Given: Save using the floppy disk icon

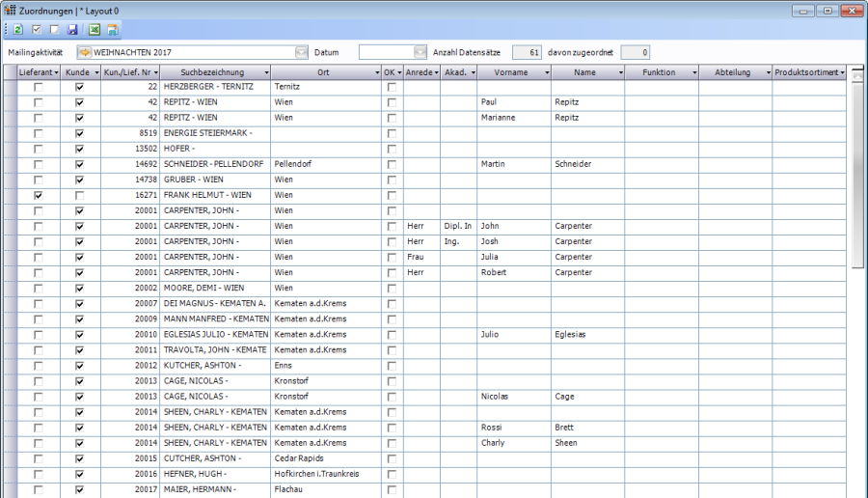Looking at the screenshot, I should point(72,30).
